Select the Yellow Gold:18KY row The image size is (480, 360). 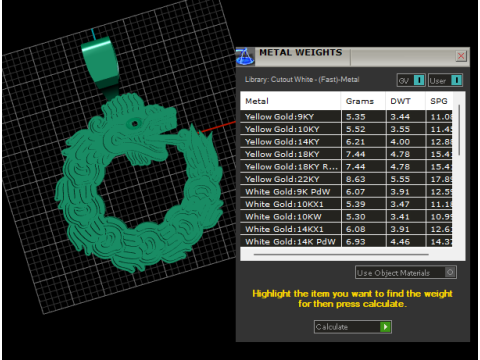(x=346, y=154)
